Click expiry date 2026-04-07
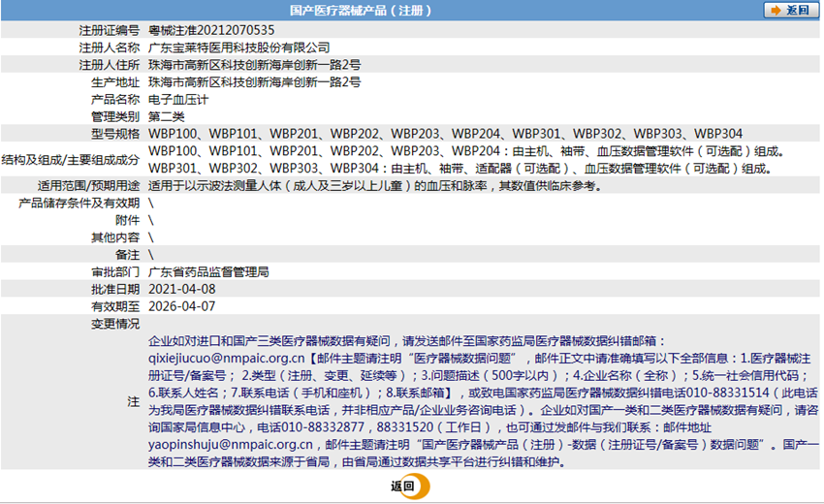Image resolution: width=824 pixels, height=504 pixels. pos(182,306)
